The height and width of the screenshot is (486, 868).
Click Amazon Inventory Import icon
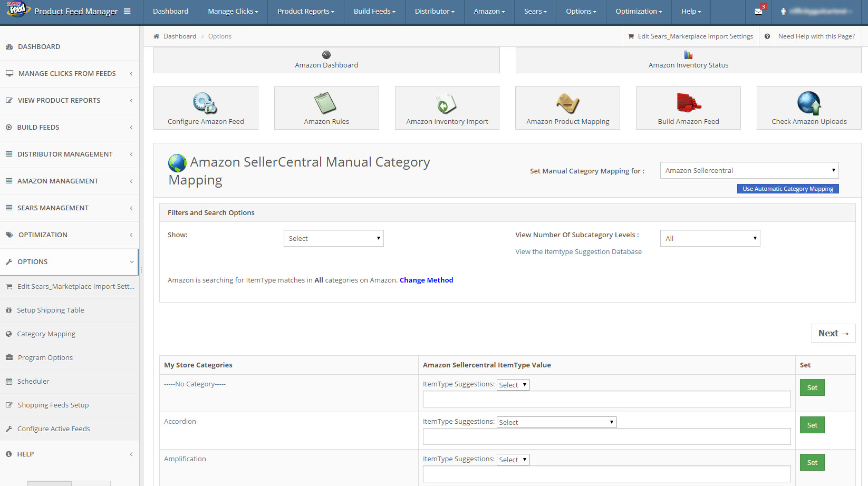pos(447,103)
